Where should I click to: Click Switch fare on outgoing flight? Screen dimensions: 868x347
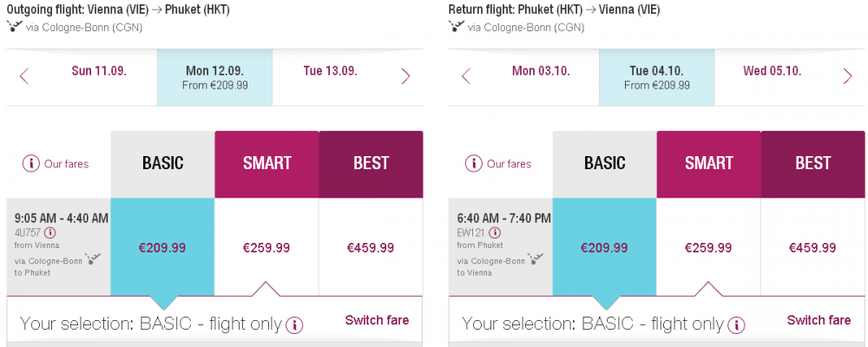click(x=377, y=320)
